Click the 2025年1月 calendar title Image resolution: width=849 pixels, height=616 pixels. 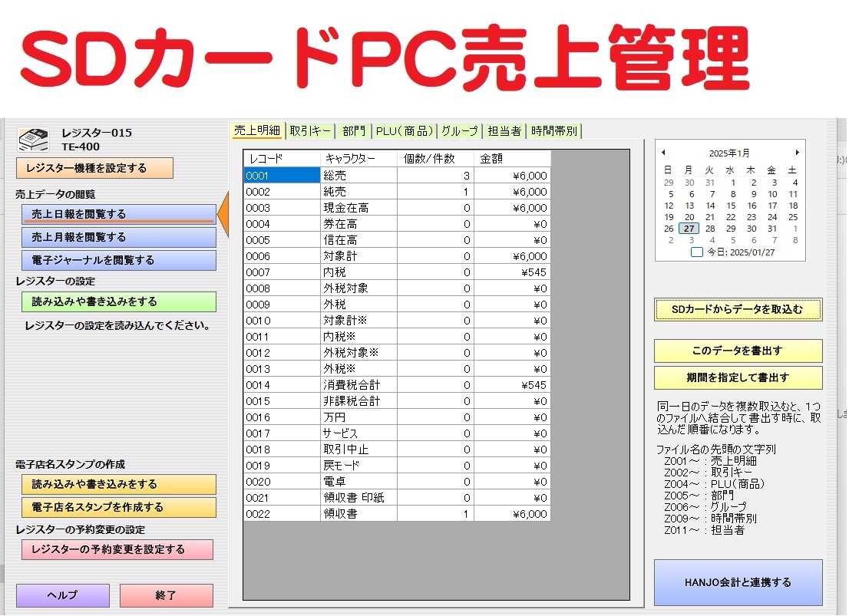[729, 153]
